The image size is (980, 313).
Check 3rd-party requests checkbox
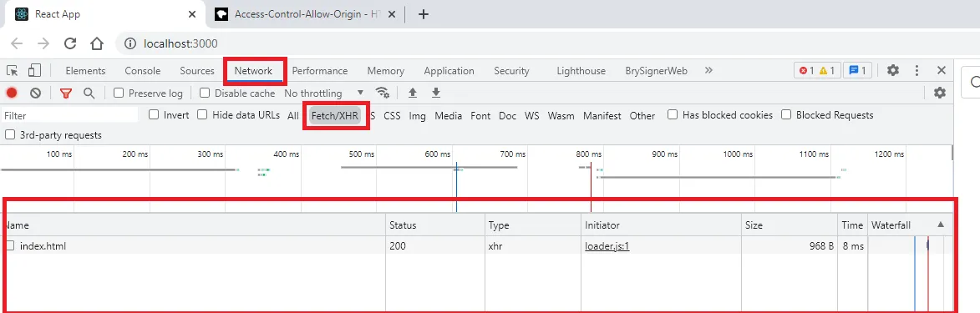10,135
